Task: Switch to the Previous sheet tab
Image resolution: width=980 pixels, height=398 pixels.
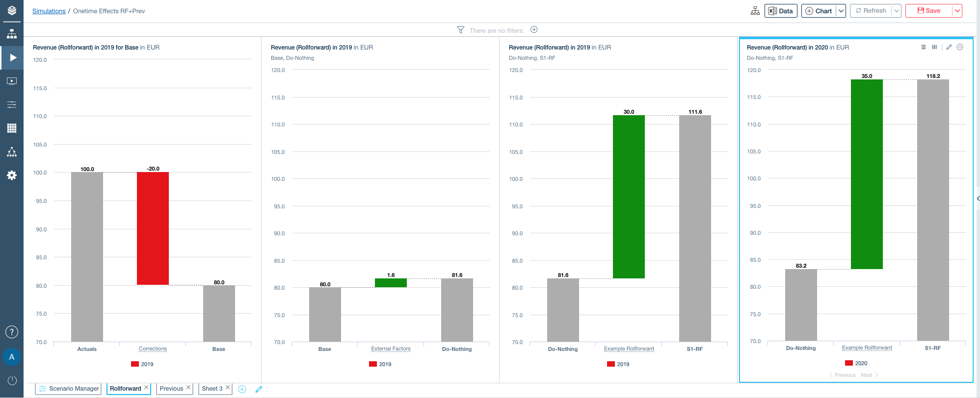Action: pos(171,389)
